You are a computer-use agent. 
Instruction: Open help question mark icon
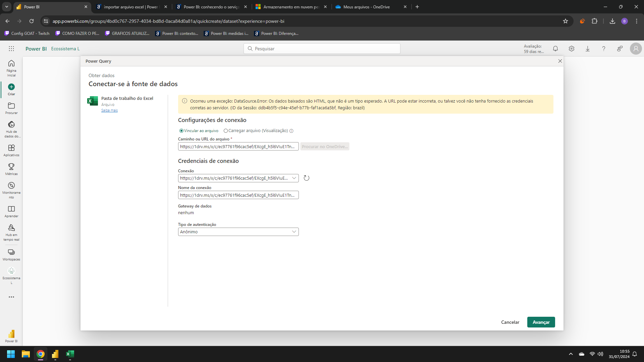point(604,49)
